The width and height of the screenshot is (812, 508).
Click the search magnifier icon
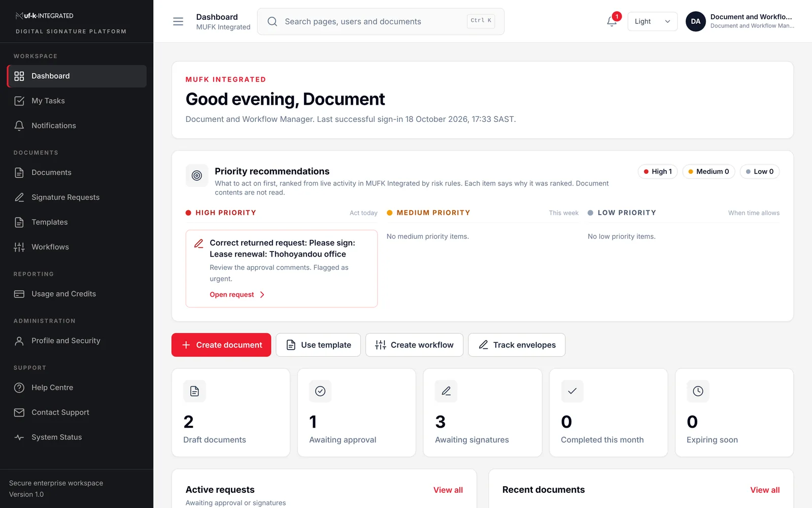[x=273, y=21]
